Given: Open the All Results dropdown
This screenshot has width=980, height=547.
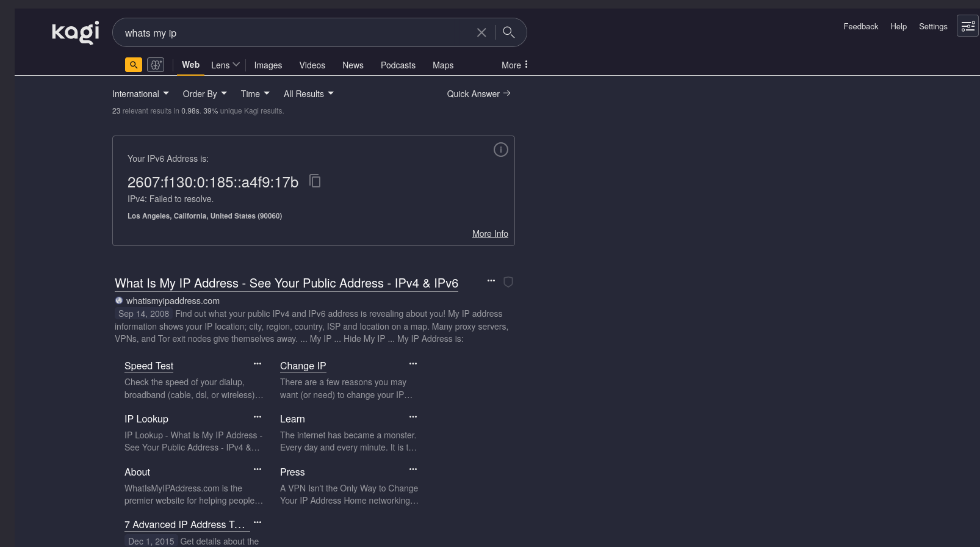Looking at the screenshot, I should point(308,94).
